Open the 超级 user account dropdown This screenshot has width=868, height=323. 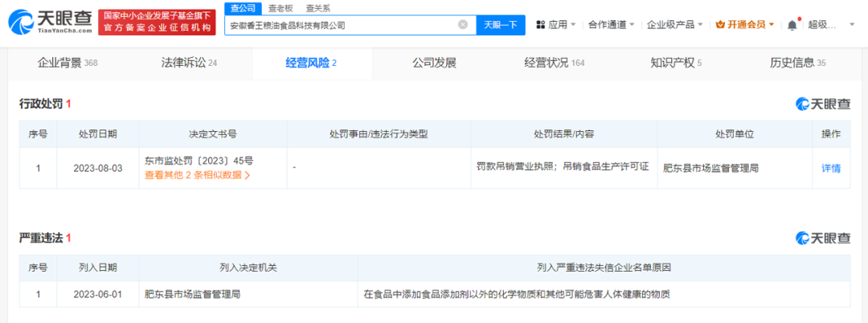826,25
